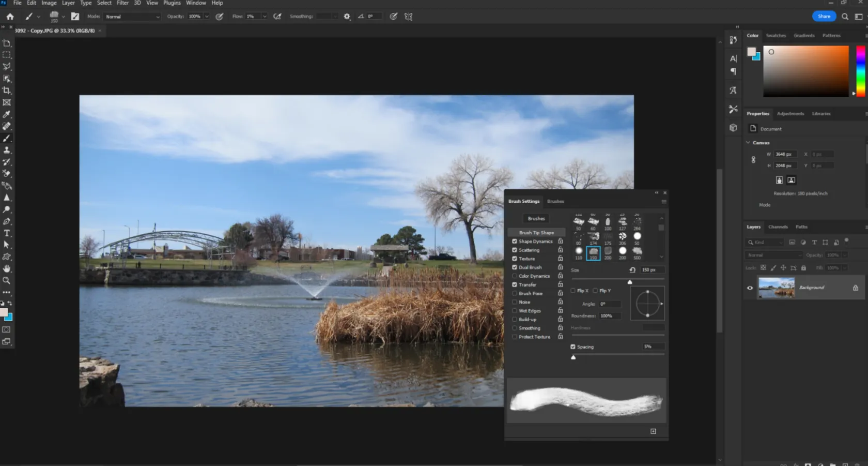Open the Lasso tool
This screenshot has width=868, height=466.
(x=7, y=66)
